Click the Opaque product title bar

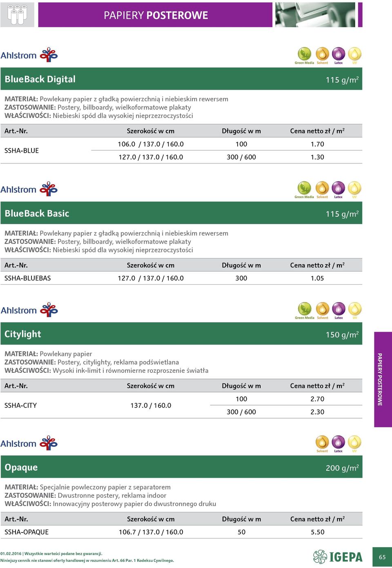tap(181, 467)
